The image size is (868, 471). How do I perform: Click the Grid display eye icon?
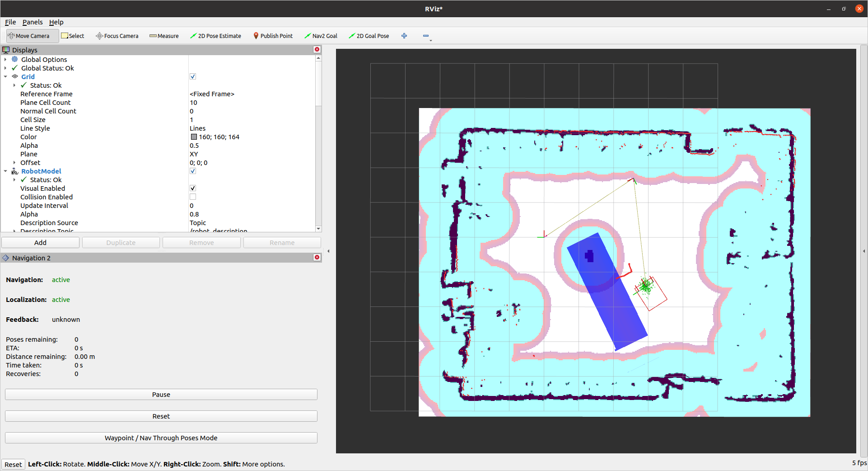point(15,76)
